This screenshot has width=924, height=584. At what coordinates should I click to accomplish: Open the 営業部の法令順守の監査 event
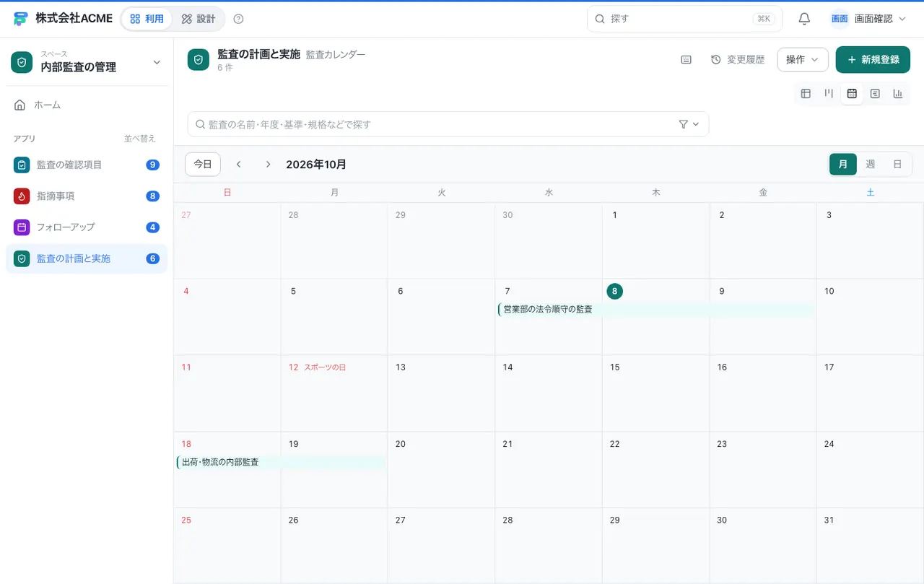[x=655, y=309]
